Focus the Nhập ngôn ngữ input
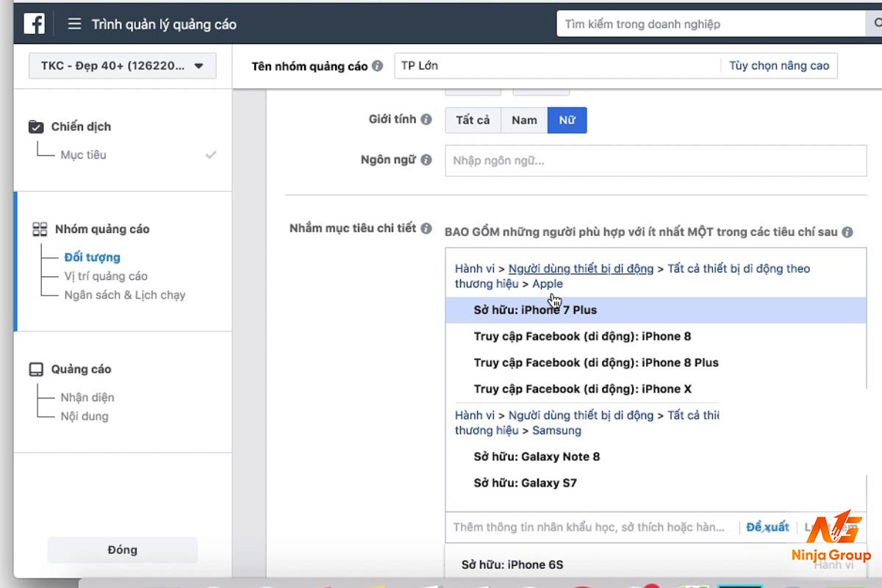882x588 pixels. tap(656, 160)
